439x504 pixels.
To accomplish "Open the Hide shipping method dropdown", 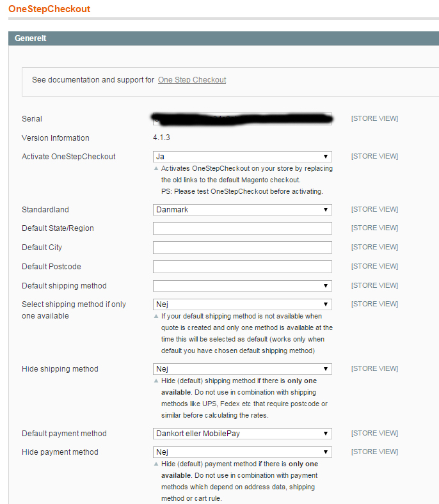I will [x=242, y=369].
